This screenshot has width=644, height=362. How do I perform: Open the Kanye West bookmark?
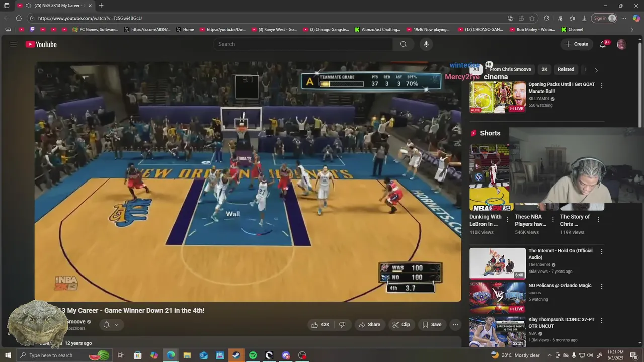click(274, 30)
